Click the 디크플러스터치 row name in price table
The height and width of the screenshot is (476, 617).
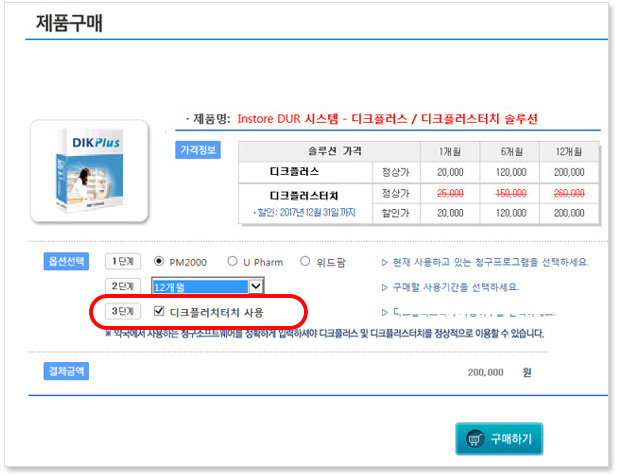click(x=304, y=195)
